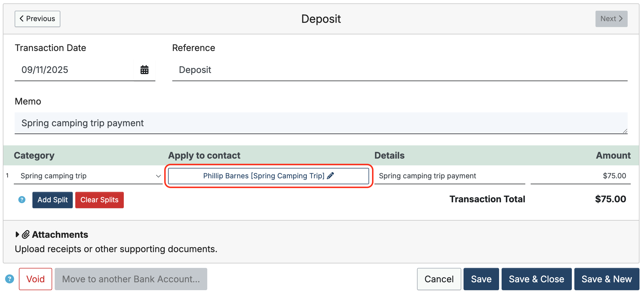Click the paperclip Attachments icon
644x302 pixels.
(26, 234)
